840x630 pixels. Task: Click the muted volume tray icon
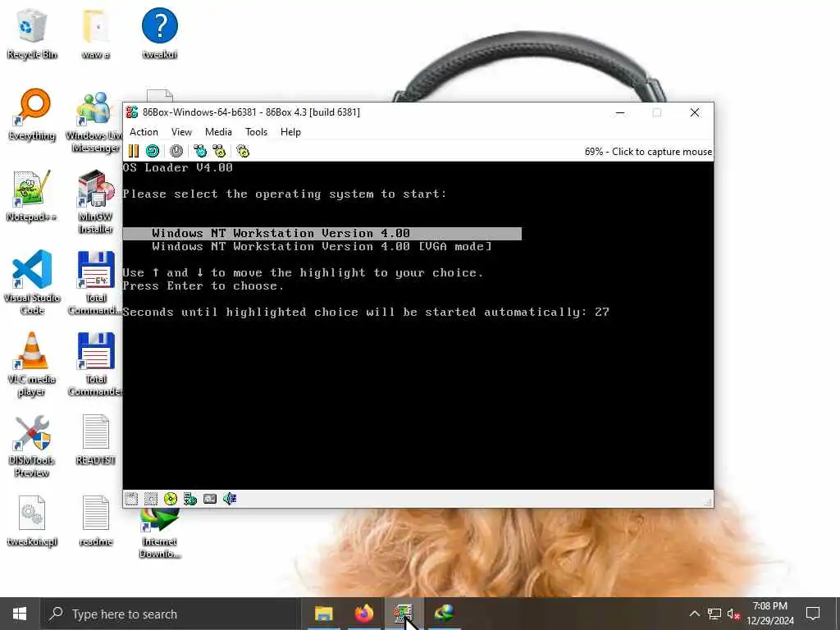(734, 614)
